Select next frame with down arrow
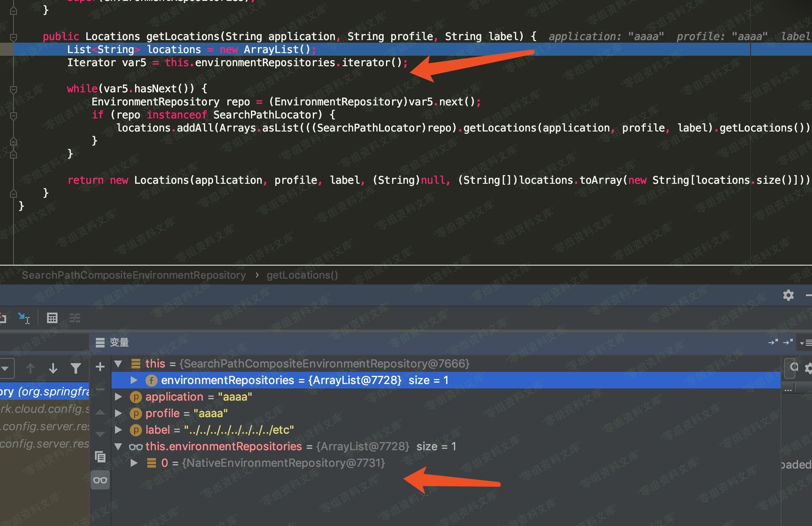Screen dimensions: 812x526 pos(53,369)
